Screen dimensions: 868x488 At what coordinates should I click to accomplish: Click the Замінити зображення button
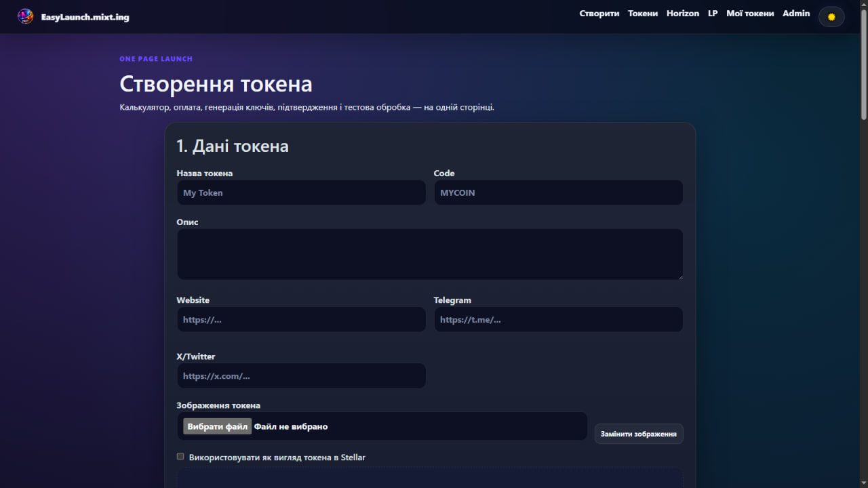point(639,434)
